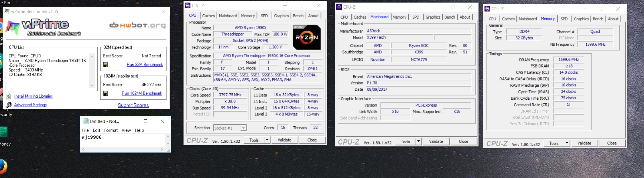Click the DRAM Frequency value in Timings
Viewport: 644px width, 178px height.
(569, 60)
